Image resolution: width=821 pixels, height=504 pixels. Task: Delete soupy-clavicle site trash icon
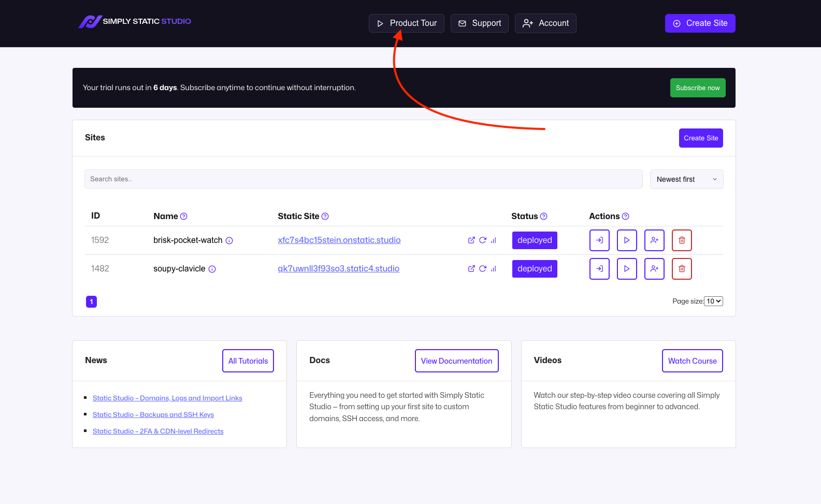[x=682, y=269]
